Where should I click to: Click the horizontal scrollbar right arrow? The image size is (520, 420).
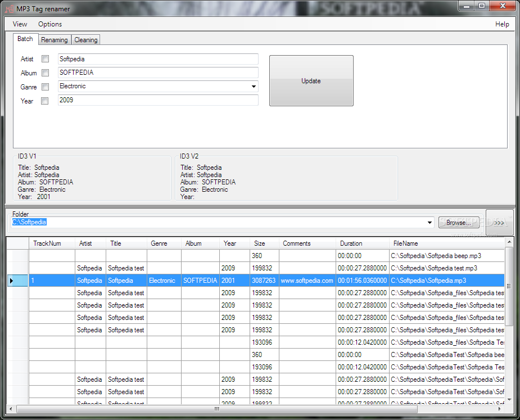[500, 409]
